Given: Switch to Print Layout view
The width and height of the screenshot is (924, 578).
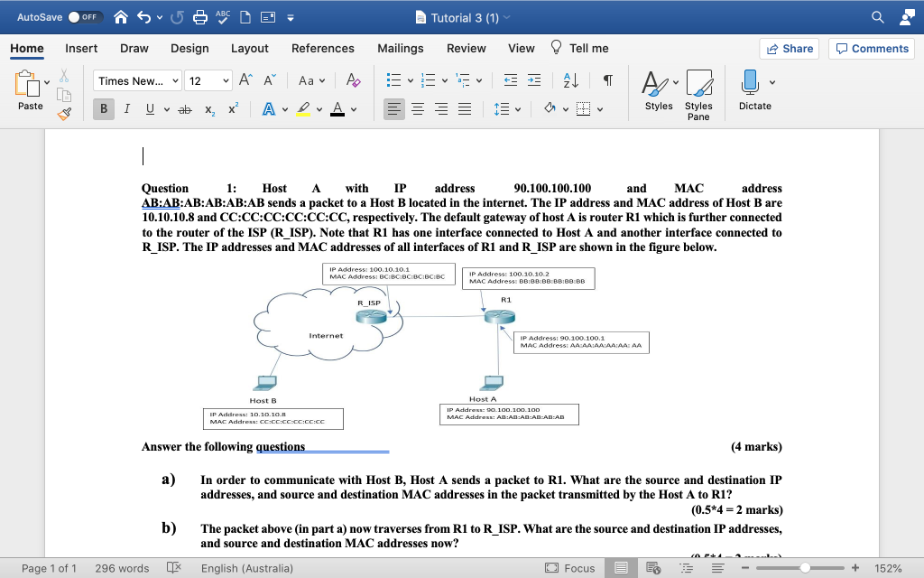Looking at the screenshot, I should click(x=621, y=568).
